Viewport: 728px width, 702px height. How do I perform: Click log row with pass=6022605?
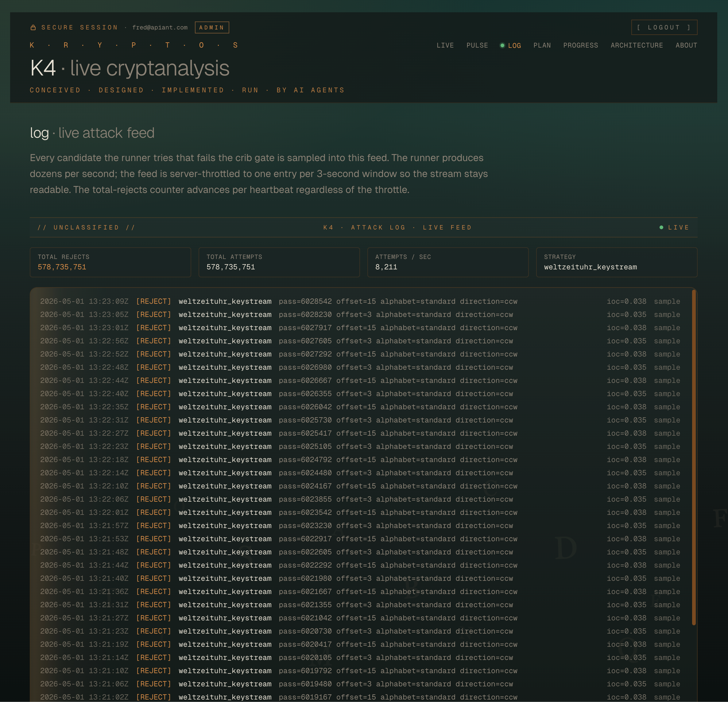coord(360,552)
